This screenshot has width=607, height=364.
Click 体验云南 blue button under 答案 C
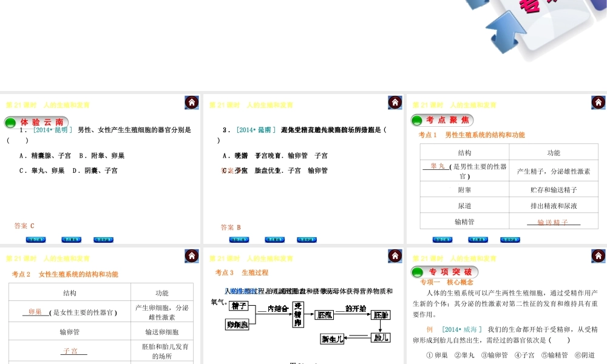[x=36, y=240]
